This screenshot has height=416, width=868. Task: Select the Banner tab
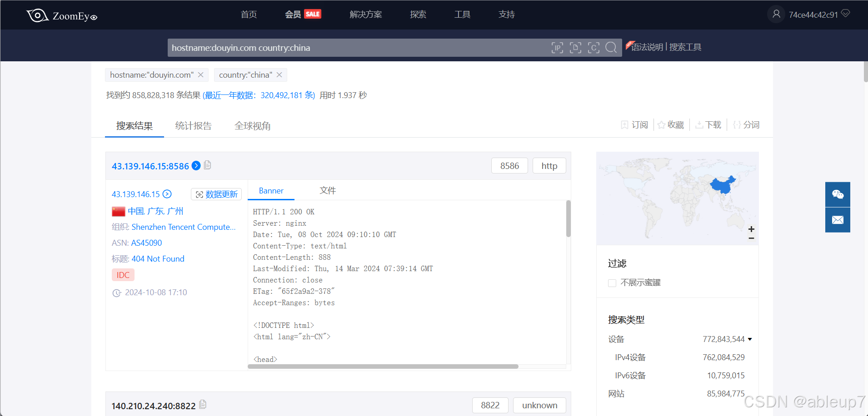pyautogui.click(x=271, y=191)
